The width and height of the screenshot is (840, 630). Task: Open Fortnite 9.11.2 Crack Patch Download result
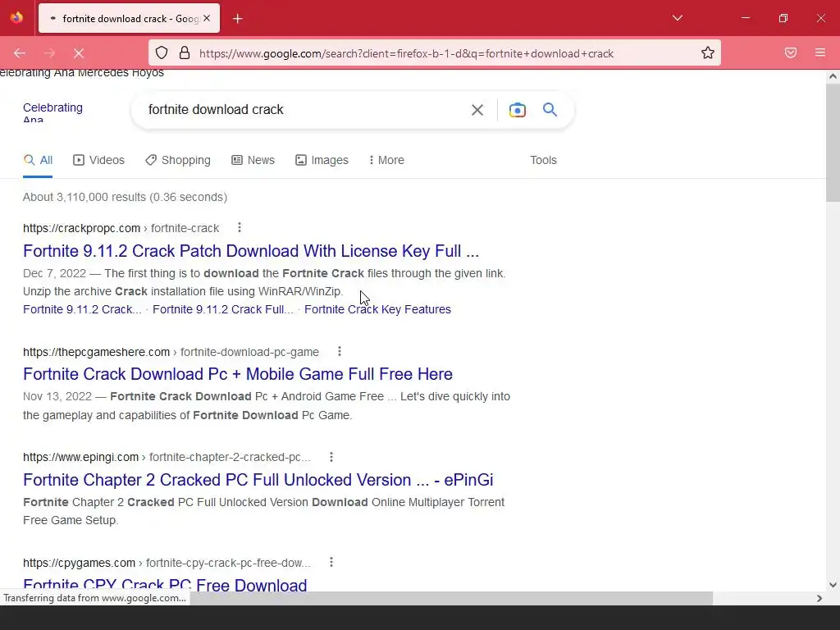click(251, 251)
